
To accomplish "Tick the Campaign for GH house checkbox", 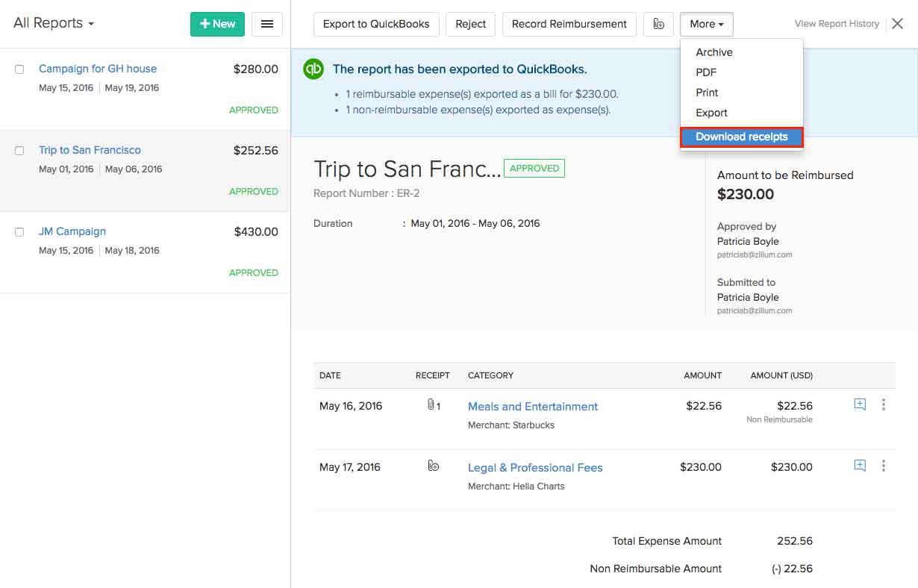I will (x=19, y=69).
